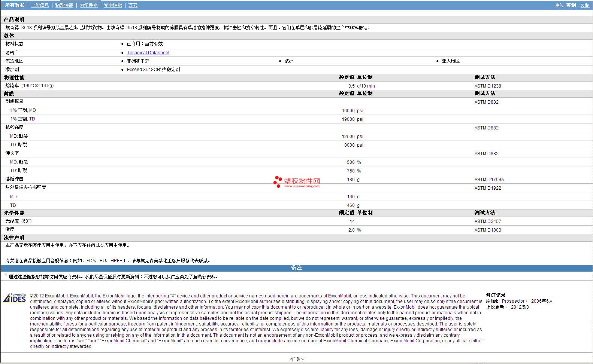Click the 材料状态 row label

click(x=14, y=44)
